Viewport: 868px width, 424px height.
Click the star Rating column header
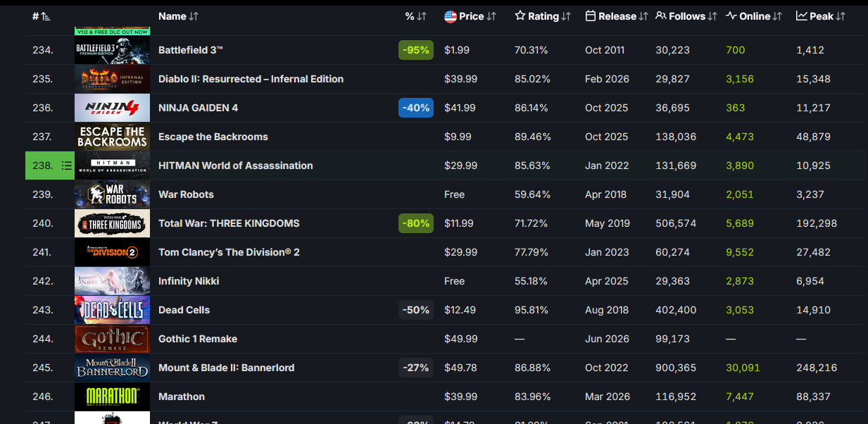[543, 16]
